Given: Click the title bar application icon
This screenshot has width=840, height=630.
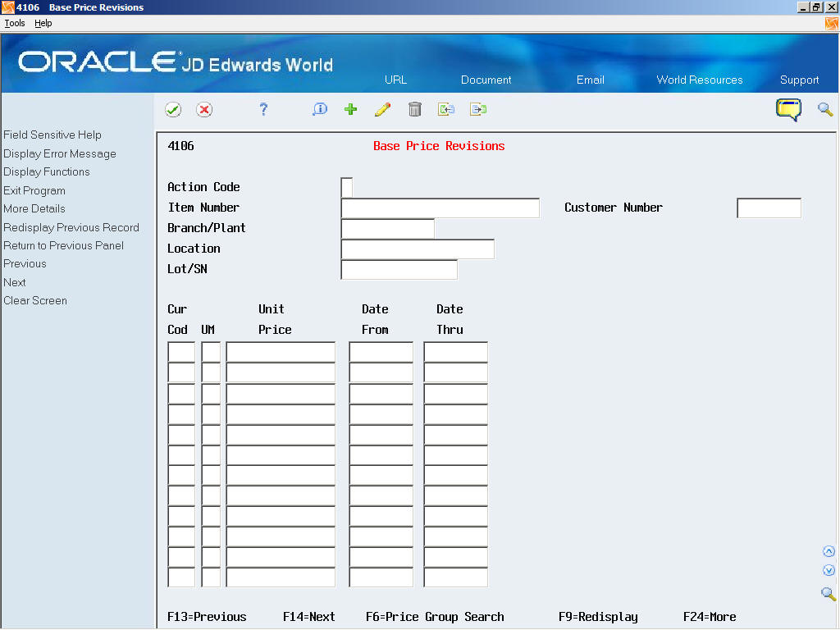Looking at the screenshot, I should (7, 7).
